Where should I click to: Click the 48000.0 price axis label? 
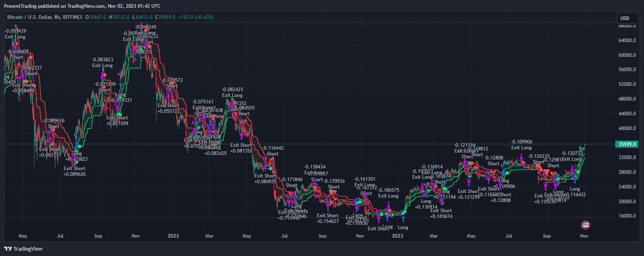(627, 99)
